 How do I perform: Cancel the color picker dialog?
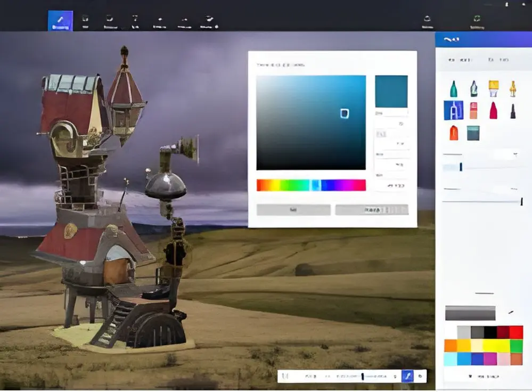371,210
